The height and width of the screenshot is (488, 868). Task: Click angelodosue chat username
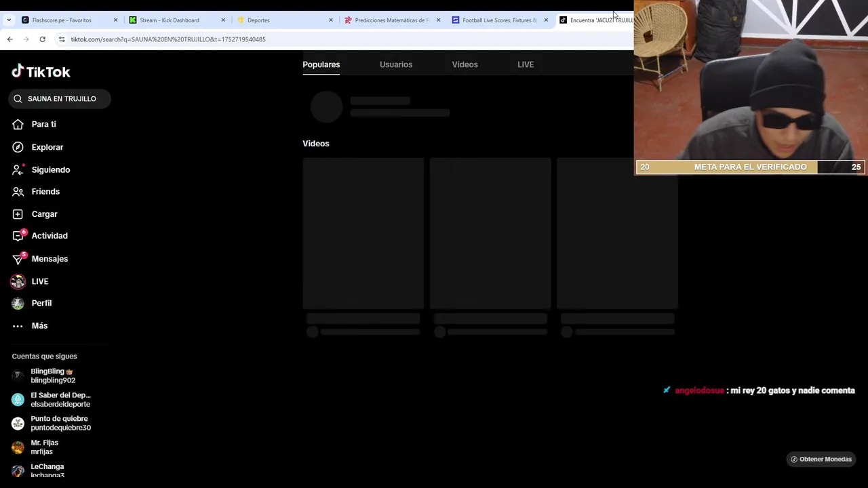click(x=699, y=390)
